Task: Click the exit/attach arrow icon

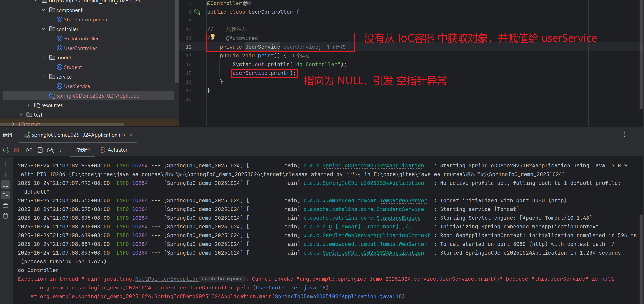Action: [40, 150]
